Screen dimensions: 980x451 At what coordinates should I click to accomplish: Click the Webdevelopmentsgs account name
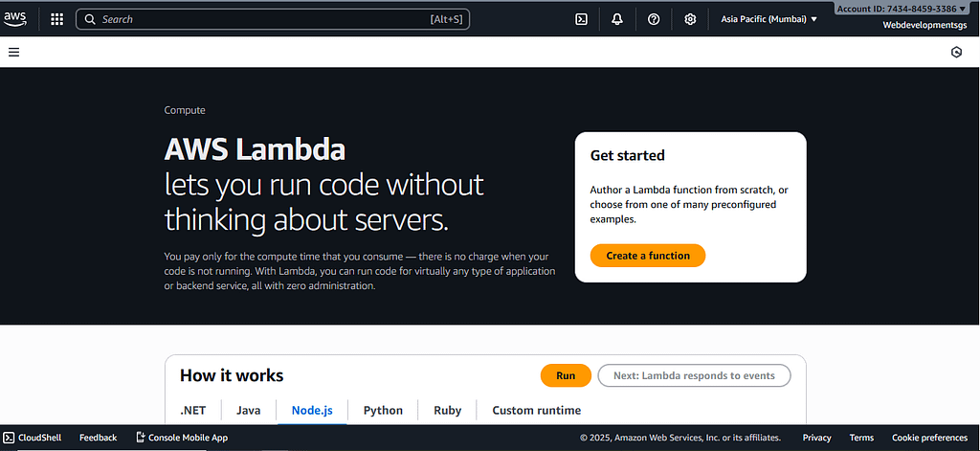924,25
